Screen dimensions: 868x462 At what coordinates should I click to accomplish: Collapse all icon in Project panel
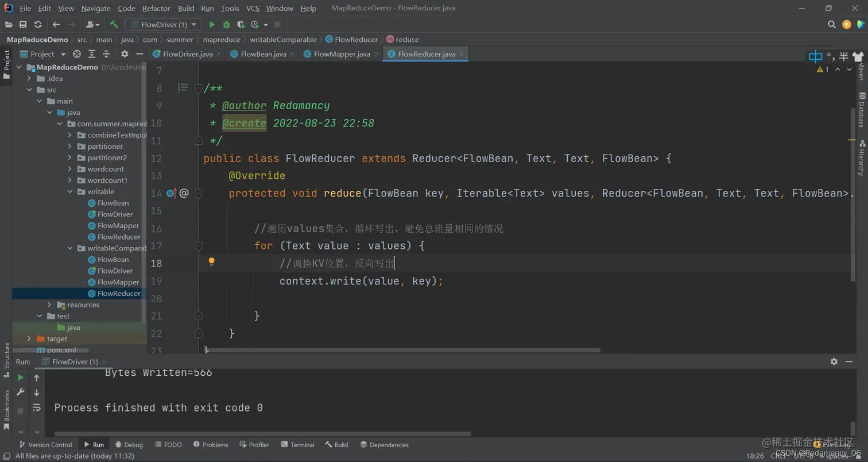[106, 54]
